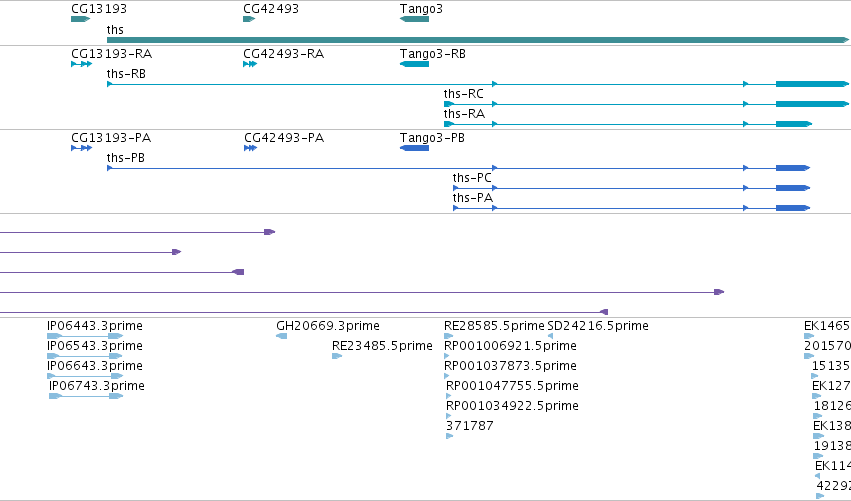Click the RP001034922.5prime label

pos(512,406)
